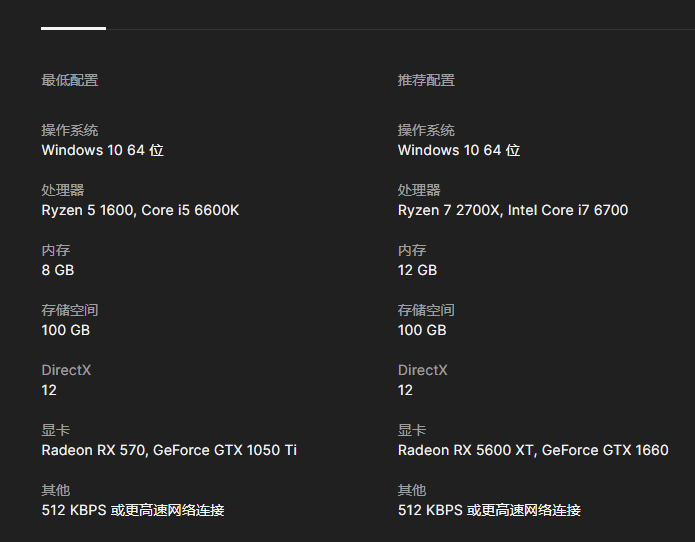Click the 推荐配置 heading

[426, 80]
